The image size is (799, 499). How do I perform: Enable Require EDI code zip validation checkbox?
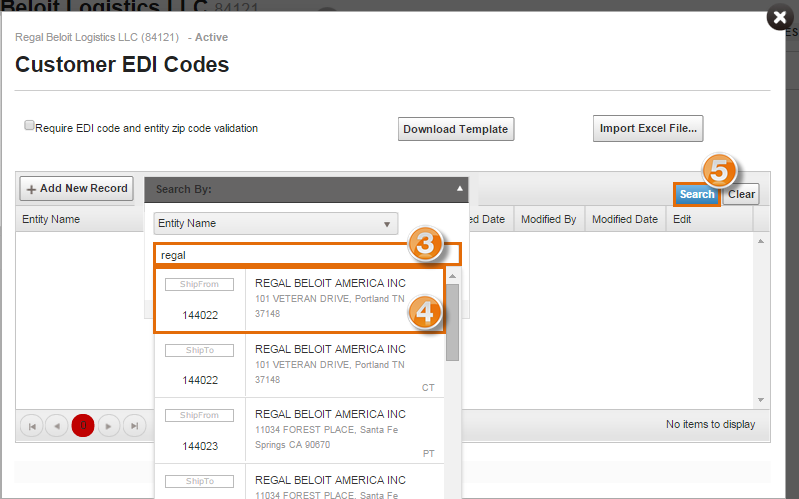coord(30,125)
